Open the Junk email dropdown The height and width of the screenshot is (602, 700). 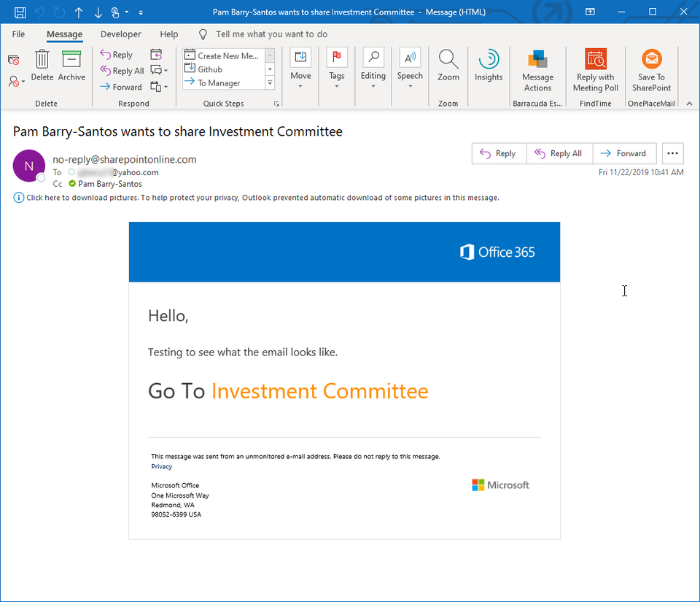click(17, 81)
